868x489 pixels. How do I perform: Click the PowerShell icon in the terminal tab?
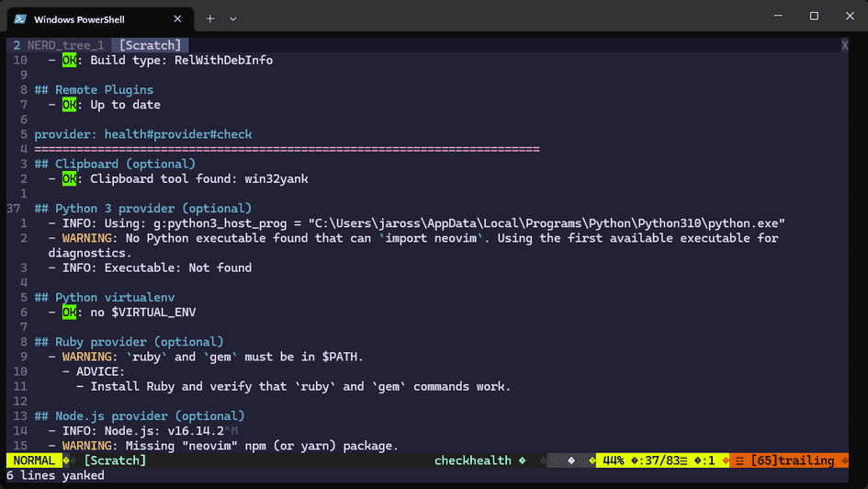(20, 18)
